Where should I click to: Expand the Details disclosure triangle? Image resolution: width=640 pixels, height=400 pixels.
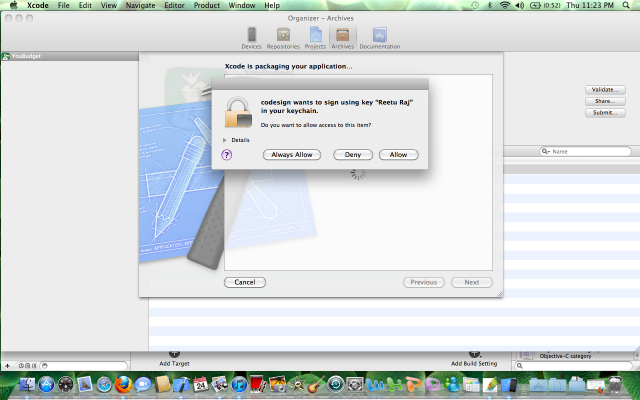tap(224, 140)
